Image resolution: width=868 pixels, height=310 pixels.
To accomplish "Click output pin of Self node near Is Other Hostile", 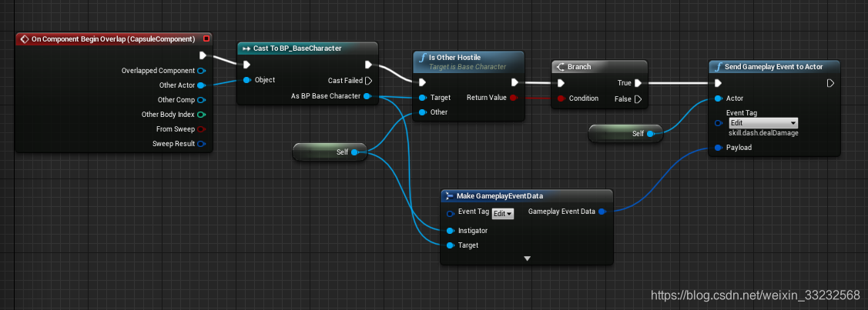I will [355, 152].
